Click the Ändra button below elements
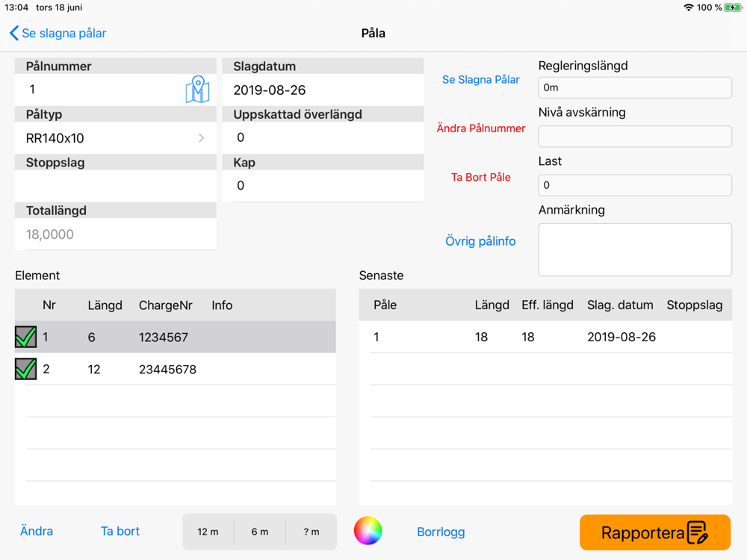The image size is (747, 560). [37, 531]
